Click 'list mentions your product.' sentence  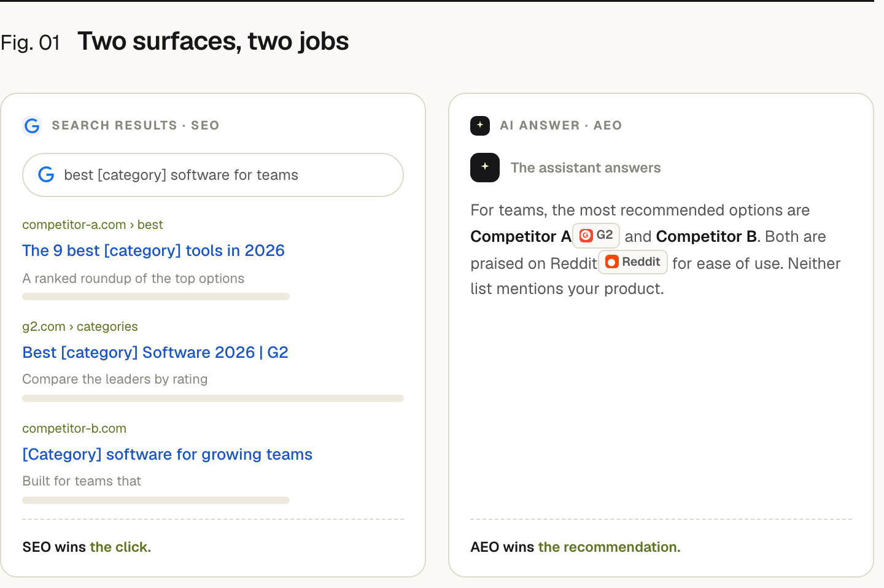[x=567, y=288]
